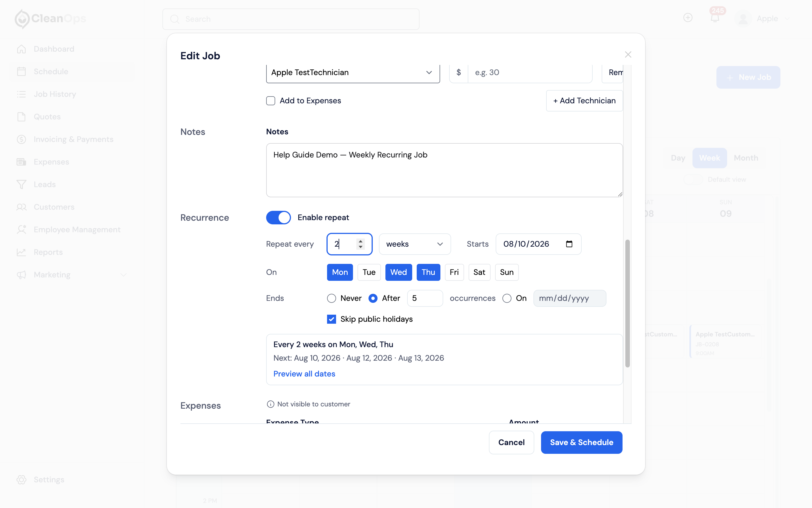Viewport: 812px width, 508px height.
Task: Click the Notes text area
Action: [444, 170]
